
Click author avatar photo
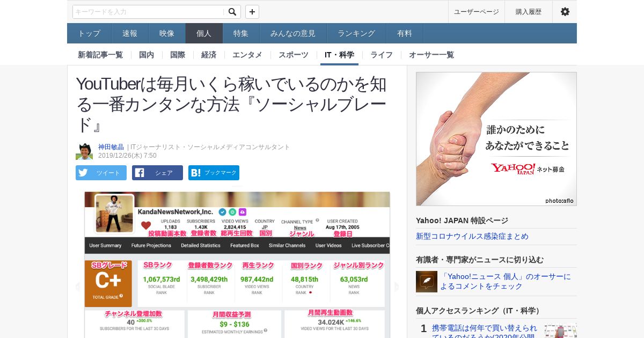[84, 151]
